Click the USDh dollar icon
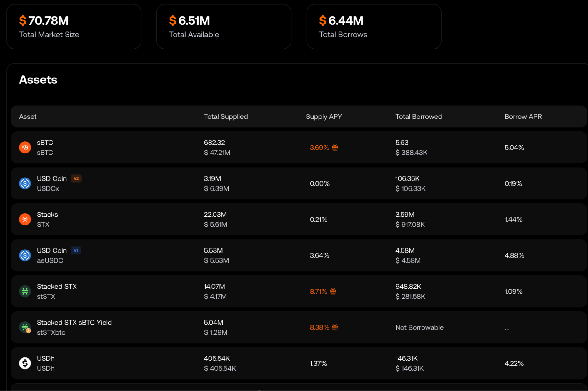Image resolution: width=588 pixels, height=391 pixels. [25, 363]
